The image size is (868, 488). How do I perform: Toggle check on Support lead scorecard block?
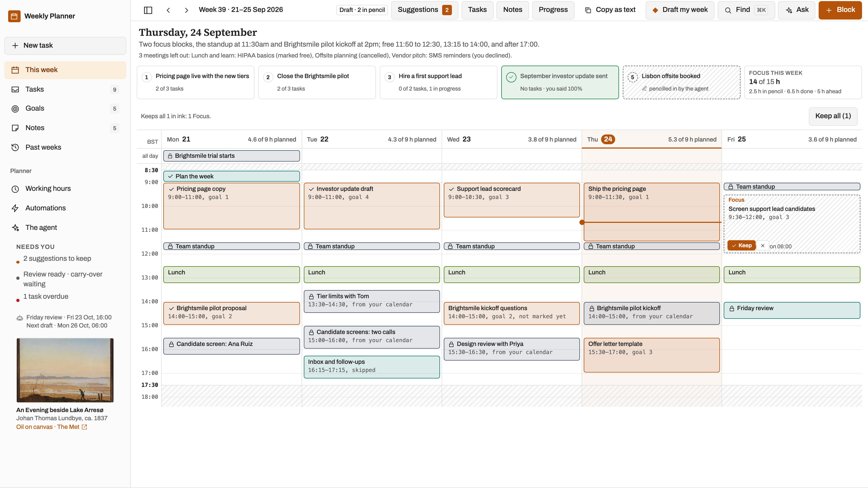point(452,189)
